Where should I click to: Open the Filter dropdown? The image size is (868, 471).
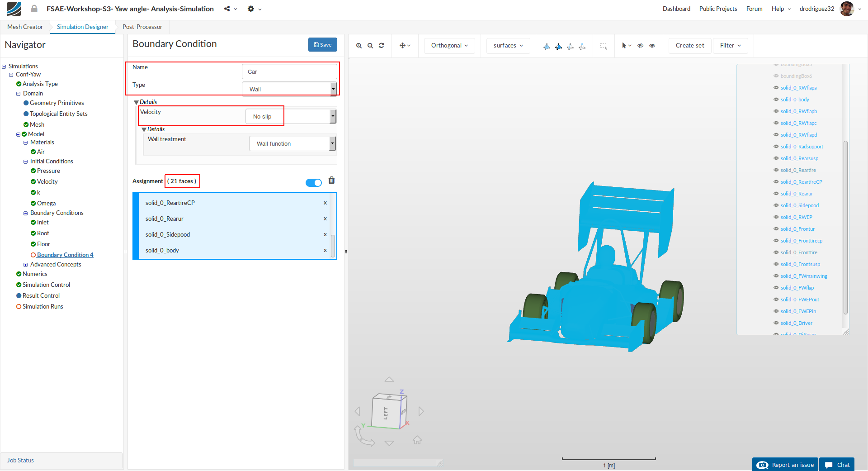731,46
